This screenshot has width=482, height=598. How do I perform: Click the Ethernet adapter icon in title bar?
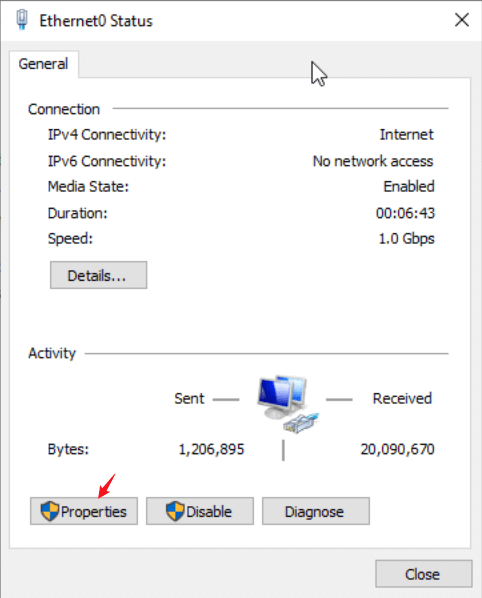tap(22, 20)
